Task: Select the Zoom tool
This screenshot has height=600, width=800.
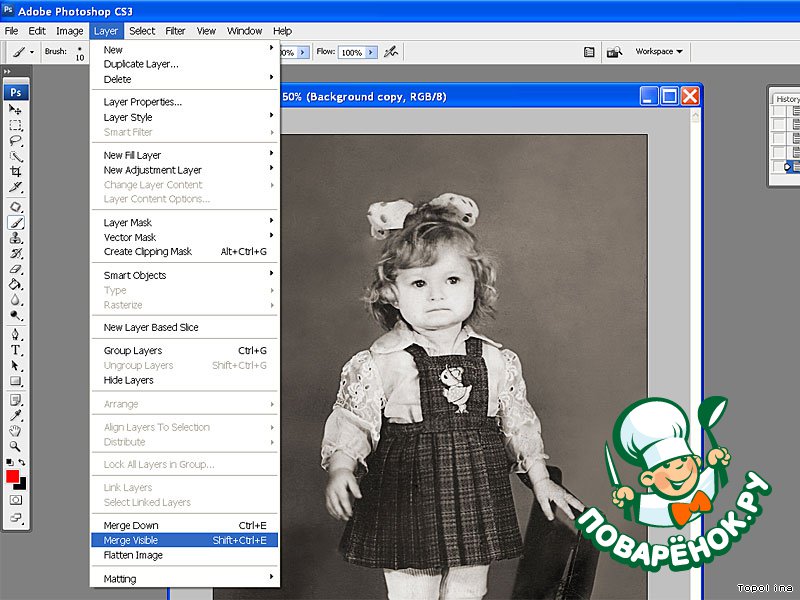Action: click(x=16, y=446)
